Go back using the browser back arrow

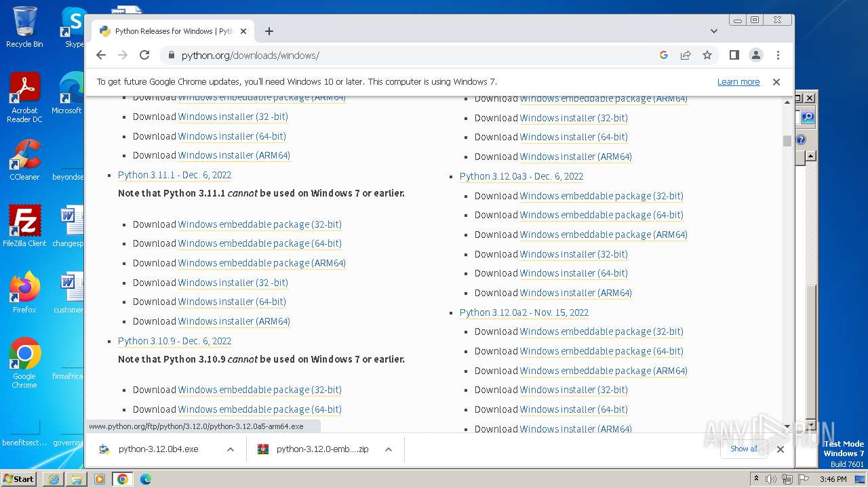point(101,56)
